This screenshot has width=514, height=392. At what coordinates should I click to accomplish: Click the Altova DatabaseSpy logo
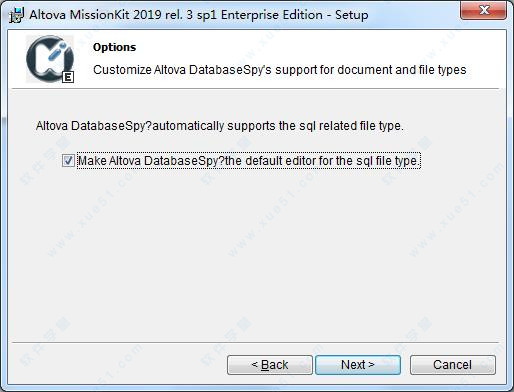click(50, 59)
